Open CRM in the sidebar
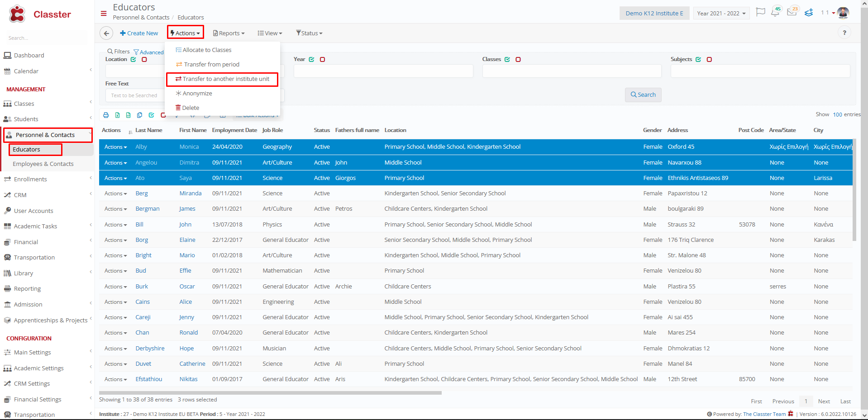Viewport: 868px width, 420px height. 20,195
